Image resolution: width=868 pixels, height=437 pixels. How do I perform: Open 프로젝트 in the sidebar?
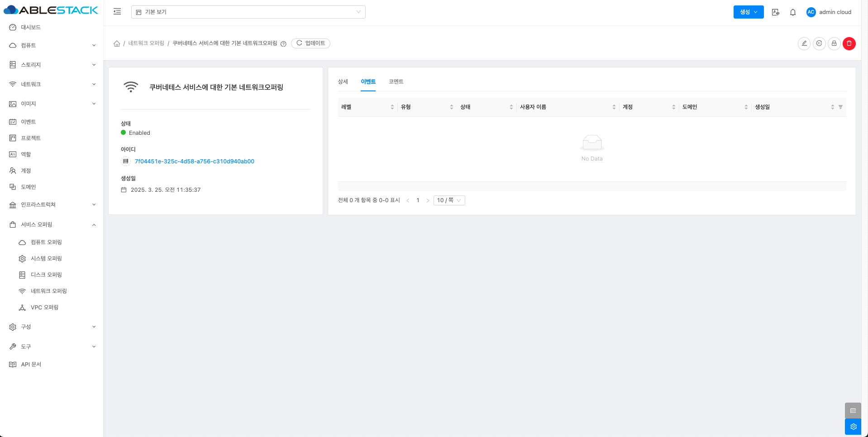point(31,138)
